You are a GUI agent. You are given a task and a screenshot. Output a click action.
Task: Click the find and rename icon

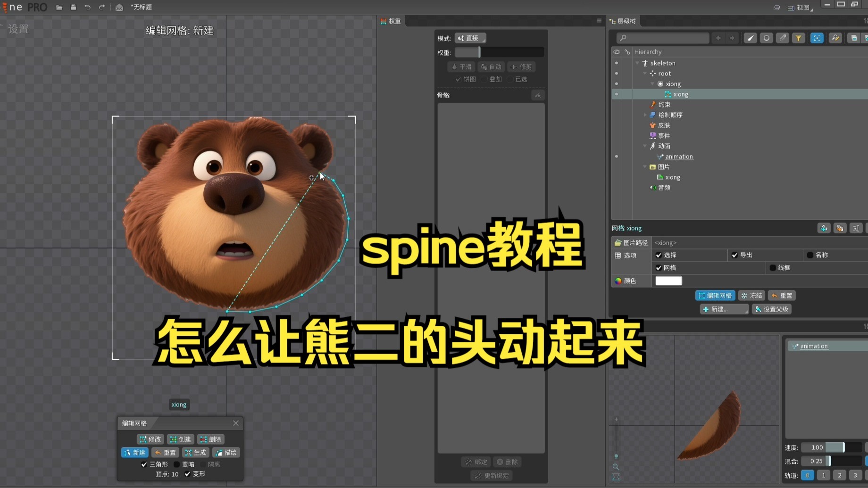tap(835, 38)
